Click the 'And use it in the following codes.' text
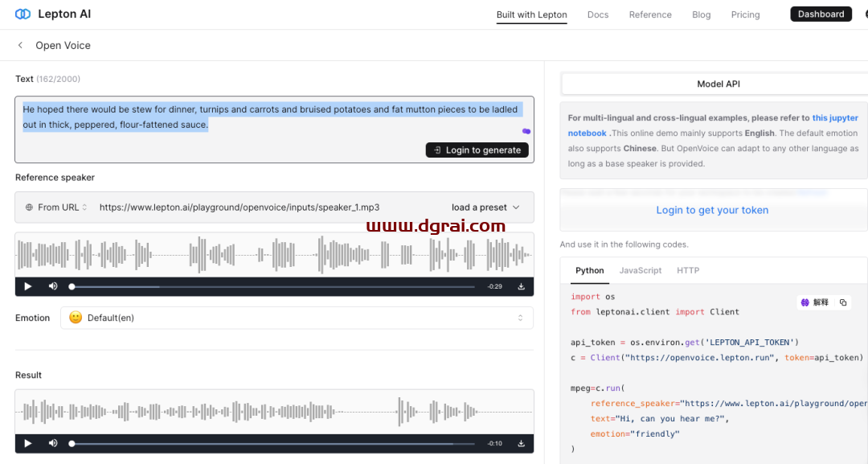 tap(624, 244)
